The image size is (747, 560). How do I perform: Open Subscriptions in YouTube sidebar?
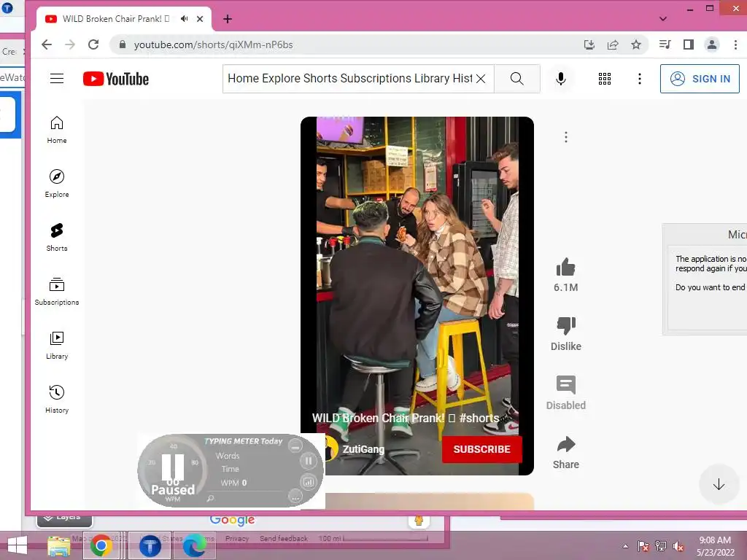57,291
